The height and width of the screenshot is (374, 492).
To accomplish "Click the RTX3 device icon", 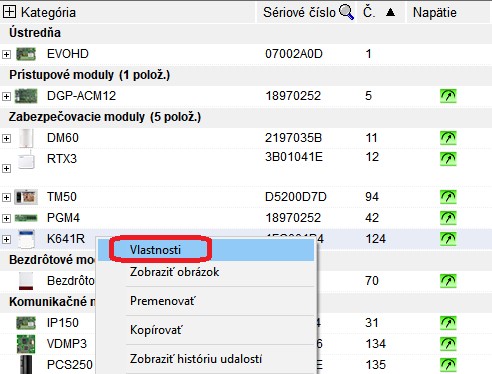I will tap(26, 160).
